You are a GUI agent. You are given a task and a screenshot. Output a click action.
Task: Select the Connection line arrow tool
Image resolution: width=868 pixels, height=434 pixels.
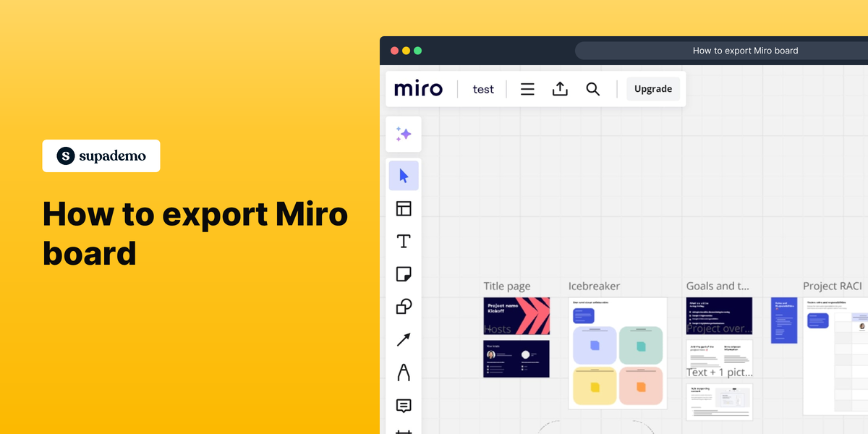pyautogui.click(x=404, y=339)
